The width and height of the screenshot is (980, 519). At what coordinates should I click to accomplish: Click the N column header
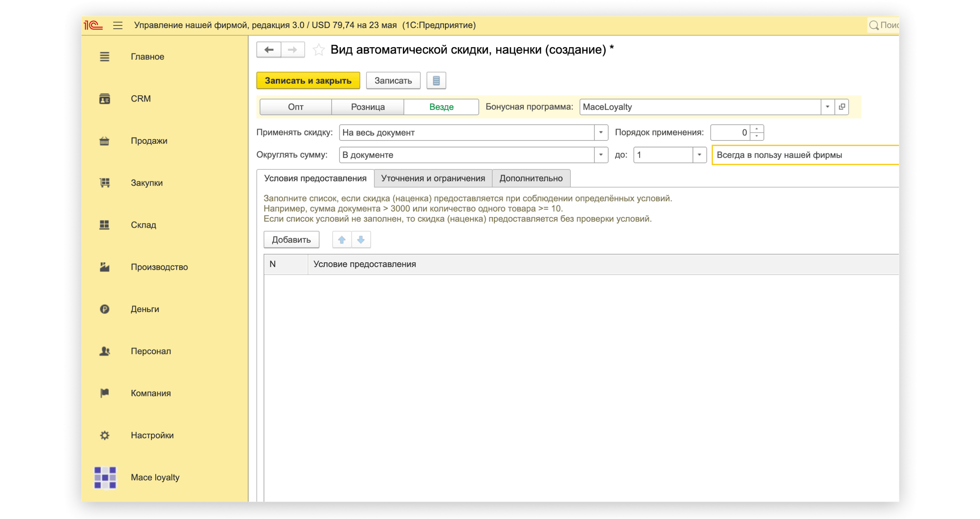(286, 264)
